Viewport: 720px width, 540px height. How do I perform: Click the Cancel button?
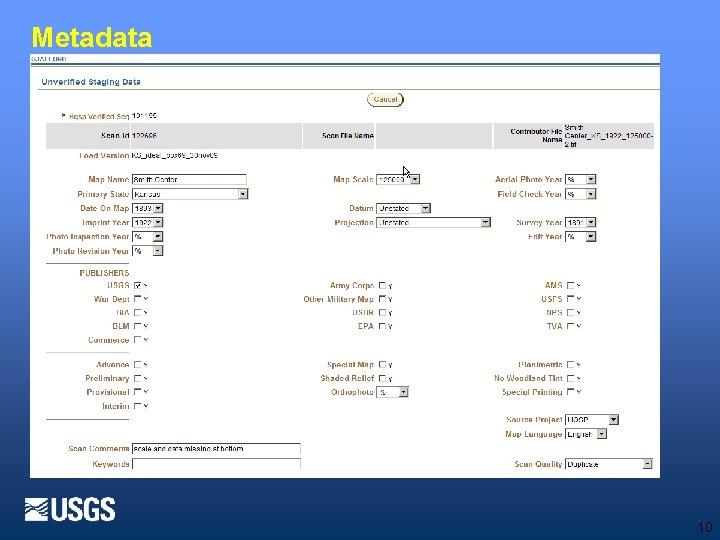click(385, 99)
